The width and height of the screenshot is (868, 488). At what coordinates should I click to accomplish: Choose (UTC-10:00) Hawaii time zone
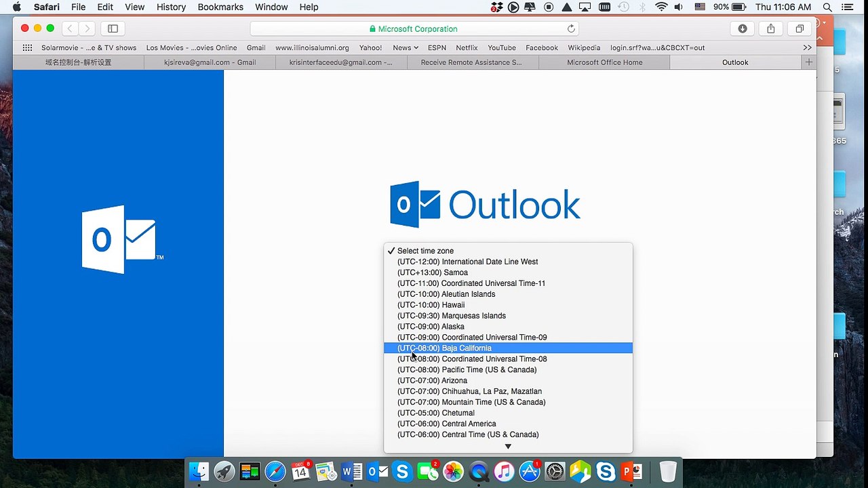(x=508, y=304)
